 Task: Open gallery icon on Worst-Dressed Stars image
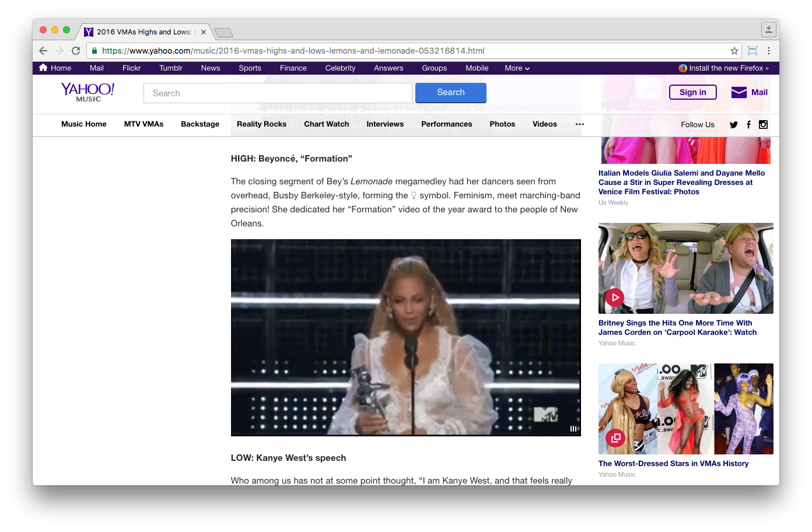[615, 438]
